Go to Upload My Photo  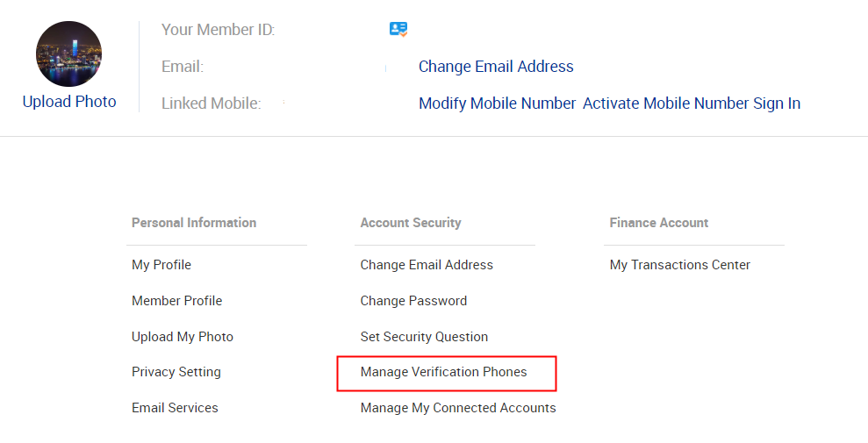[x=183, y=337]
